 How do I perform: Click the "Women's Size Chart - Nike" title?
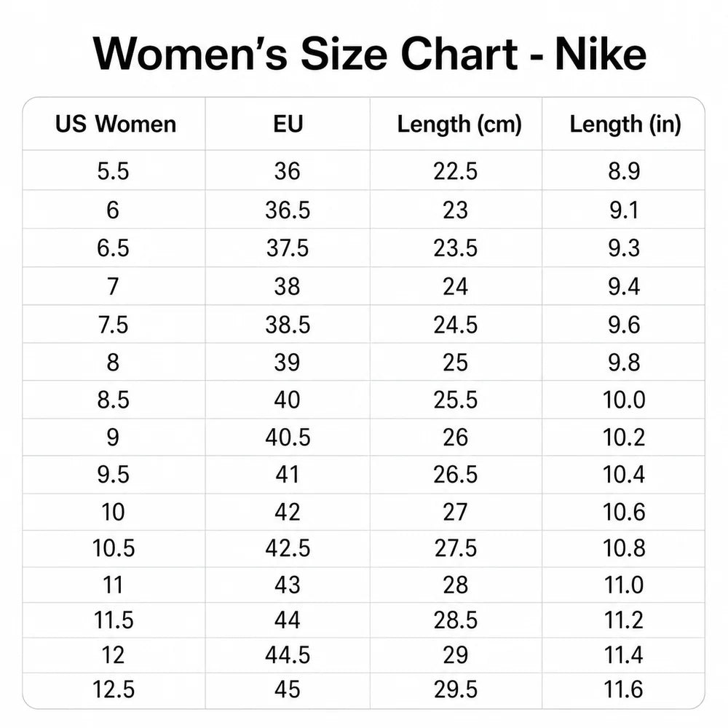click(x=369, y=55)
